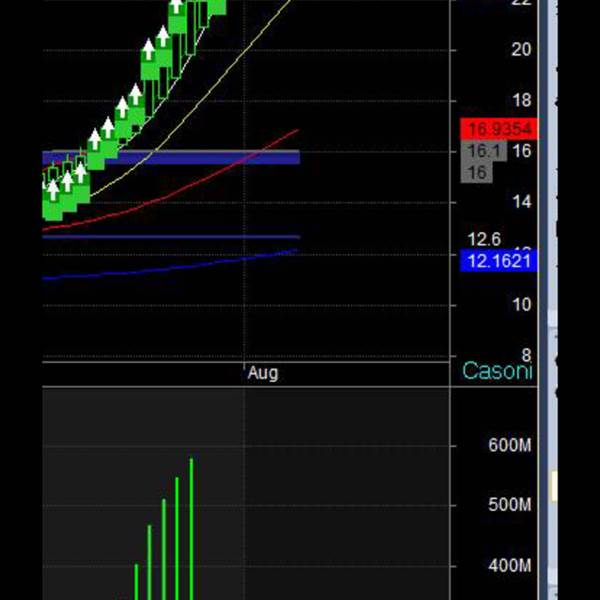Viewport: 600px width, 600px height.
Task: Select the thin horizontal line at 12.6
Action: click(x=171, y=237)
